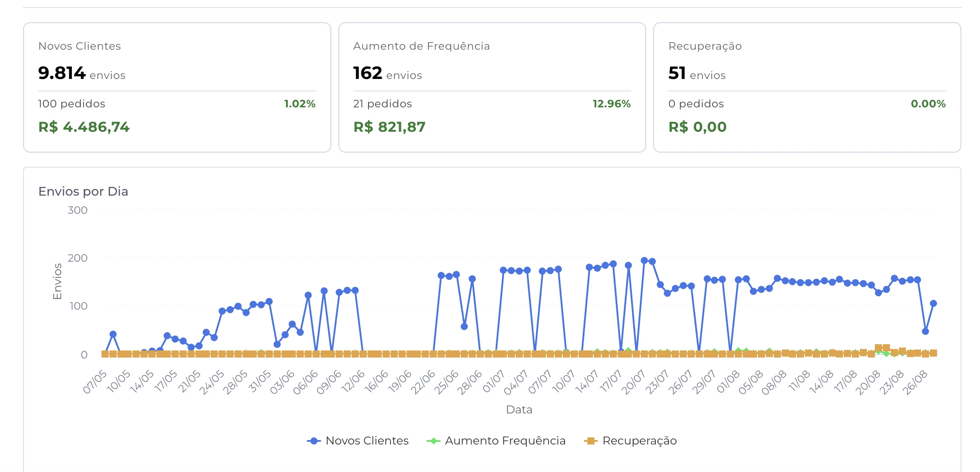Image resolution: width=980 pixels, height=472 pixels.
Task: Click the 20/07 x-axis date label
Action: (x=634, y=382)
